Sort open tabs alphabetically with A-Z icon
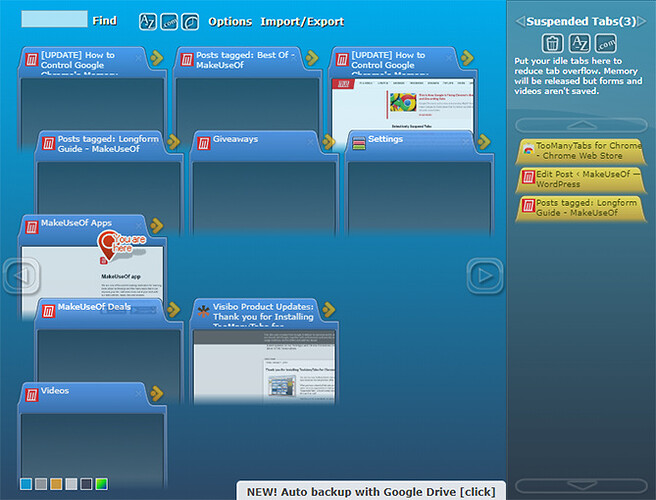This screenshot has width=656, height=500. [148, 21]
